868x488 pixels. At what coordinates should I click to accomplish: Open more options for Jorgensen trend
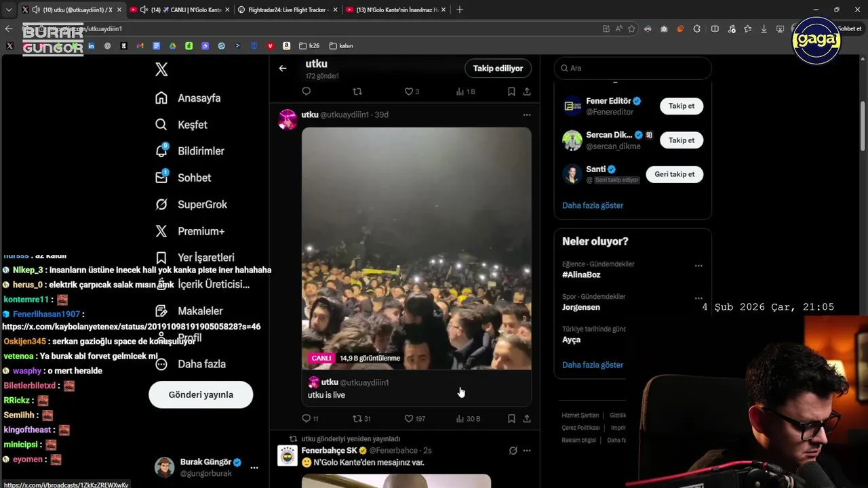pos(698,298)
